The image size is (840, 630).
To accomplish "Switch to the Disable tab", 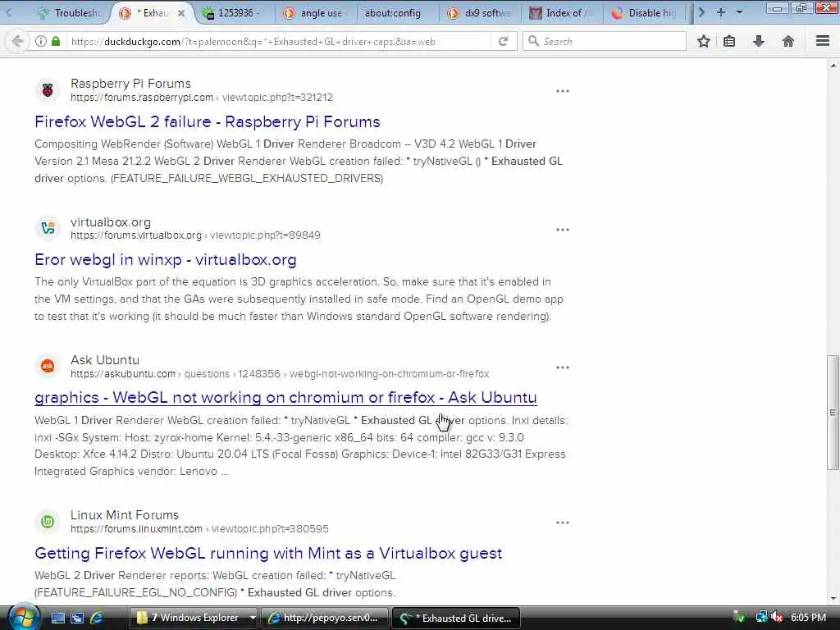I will (x=646, y=13).
